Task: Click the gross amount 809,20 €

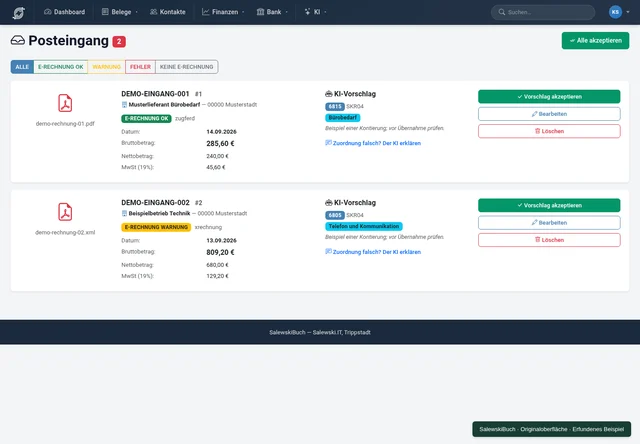Action: tap(220, 253)
